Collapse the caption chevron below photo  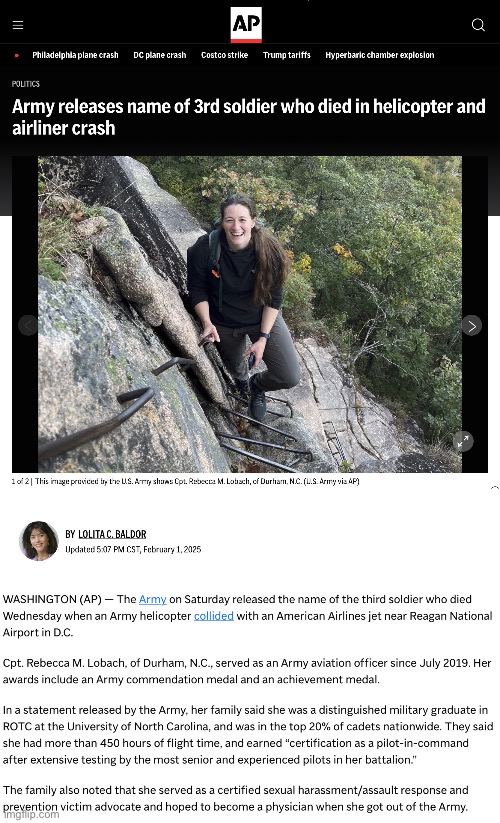click(x=494, y=488)
